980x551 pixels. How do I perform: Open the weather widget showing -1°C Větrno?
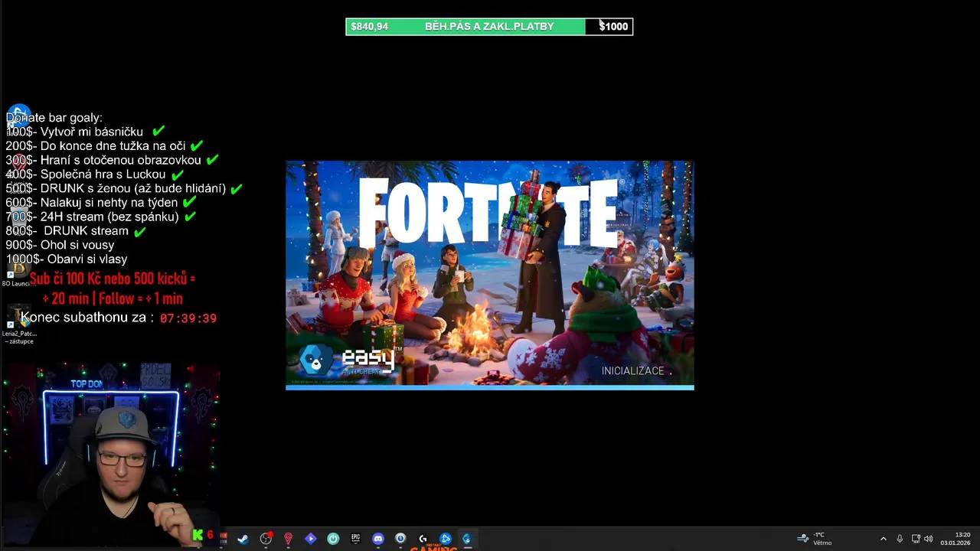(x=815, y=539)
